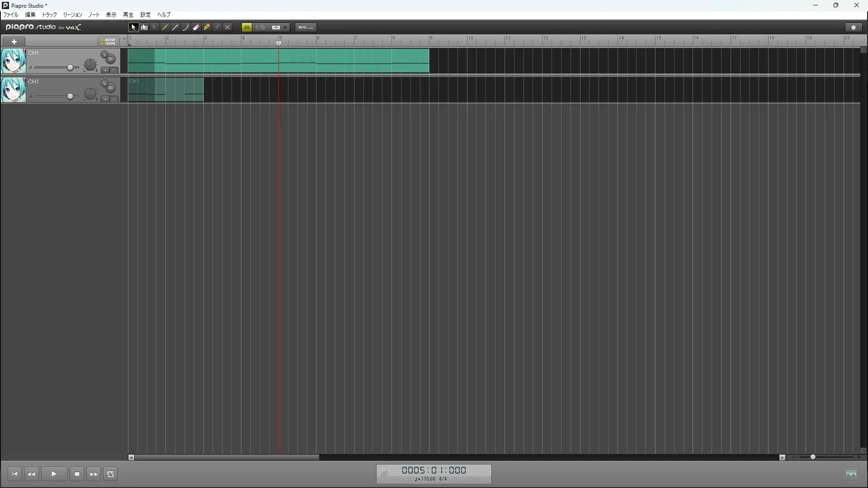Viewport: 868px width, 488px height.
Task: Select the eraser tool
Action: point(196,28)
